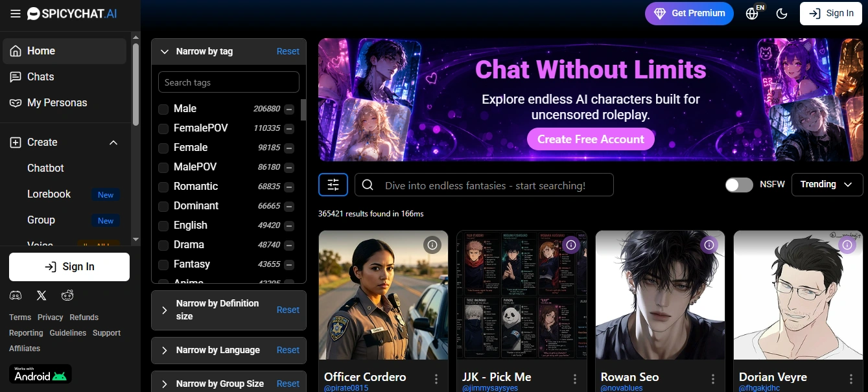Collapse the Create sidebar group
Image resolution: width=868 pixels, height=392 pixels.
click(113, 143)
